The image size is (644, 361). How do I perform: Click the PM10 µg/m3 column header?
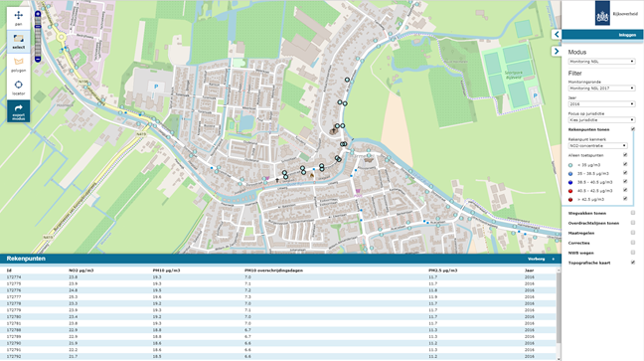click(x=166, y=271)
